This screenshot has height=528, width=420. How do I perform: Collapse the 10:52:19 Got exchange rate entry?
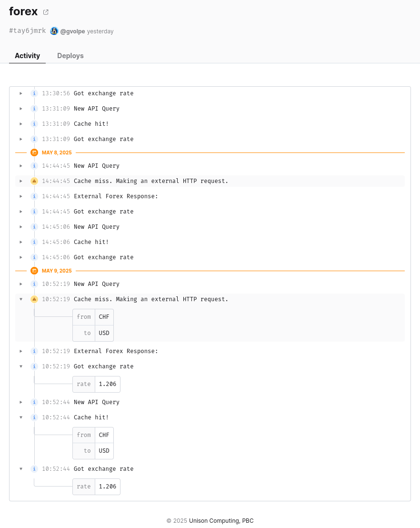[21, 366]
